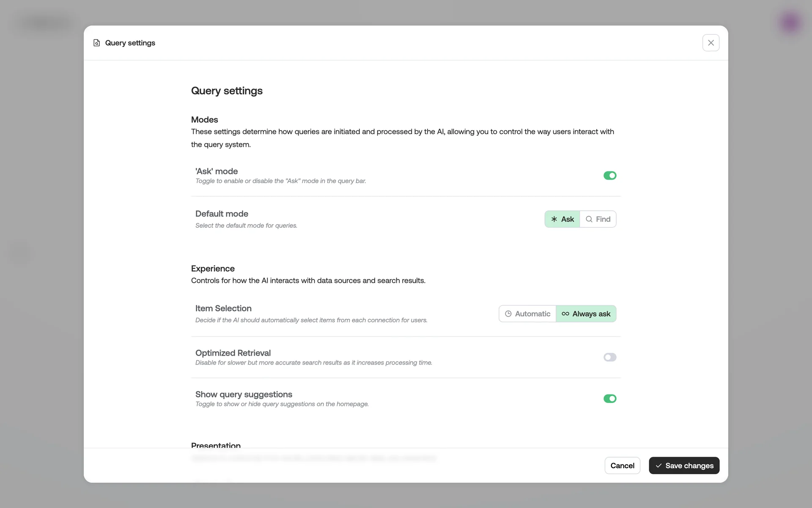Click the infinity icon beside Always ask
Image resolution: width=812 pixels, height=508 pixels.
coord(565,314)
